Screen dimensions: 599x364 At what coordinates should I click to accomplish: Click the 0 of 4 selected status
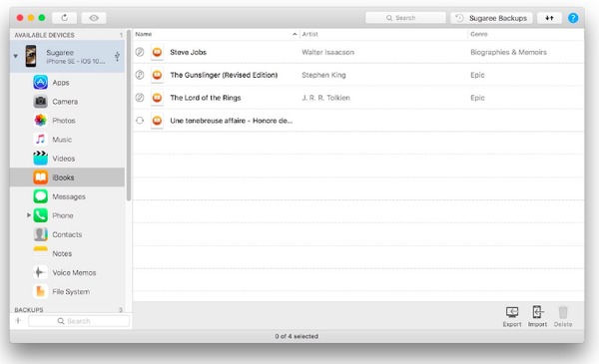[x=297, y=336]
